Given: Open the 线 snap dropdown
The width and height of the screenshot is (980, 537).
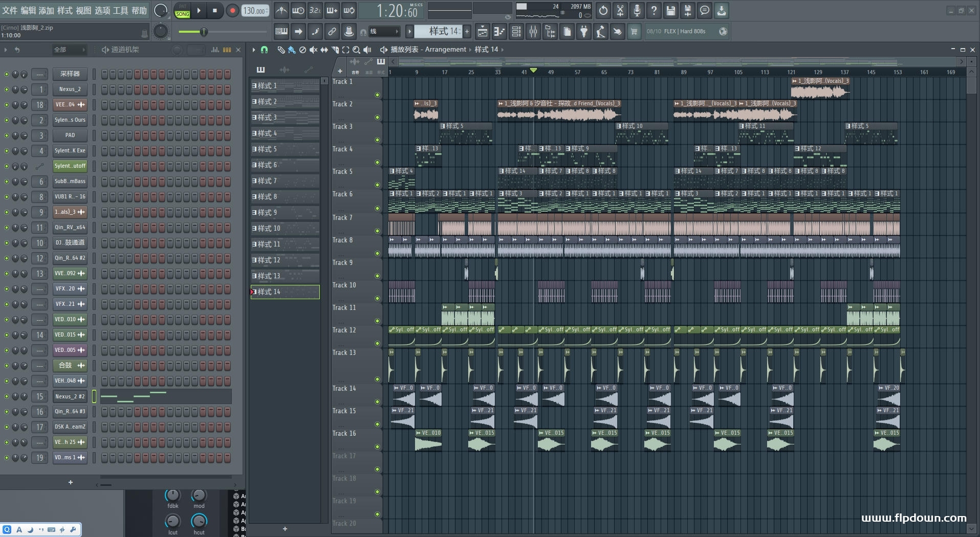Looking at the screenshot, I should click(384, 32).
